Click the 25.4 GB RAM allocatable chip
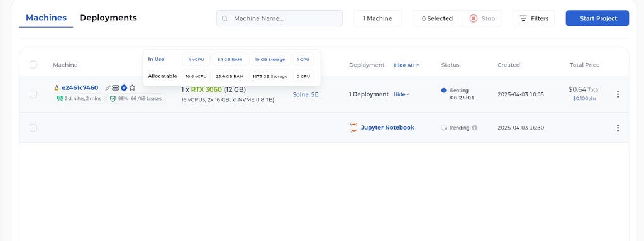 230,76
